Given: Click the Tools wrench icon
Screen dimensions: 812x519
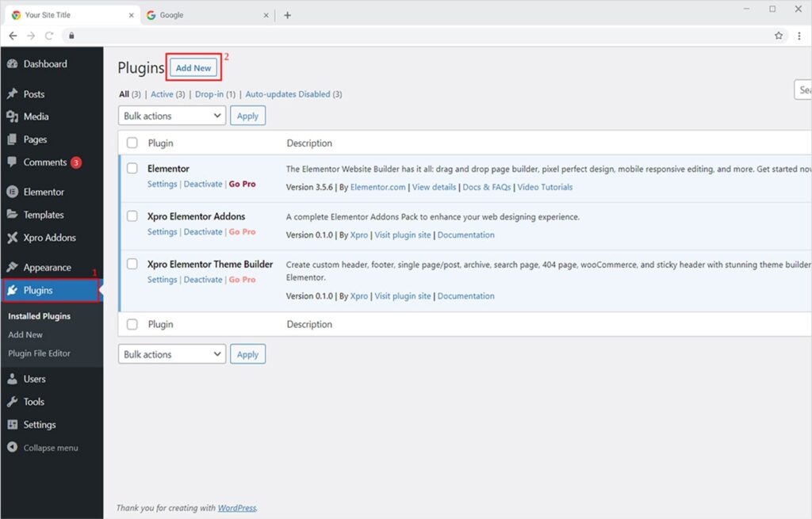Looking at the screenshot, I should point(12,402).
